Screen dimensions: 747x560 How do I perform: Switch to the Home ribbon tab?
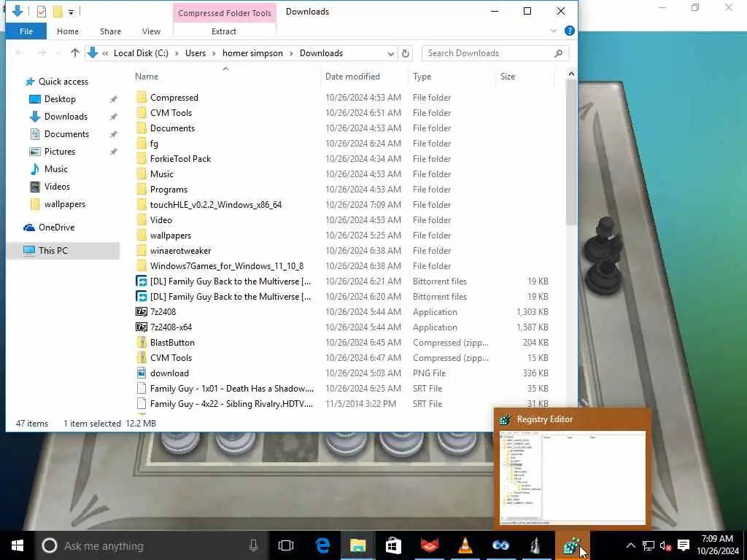pyautogui.click(x=68, y=31)
